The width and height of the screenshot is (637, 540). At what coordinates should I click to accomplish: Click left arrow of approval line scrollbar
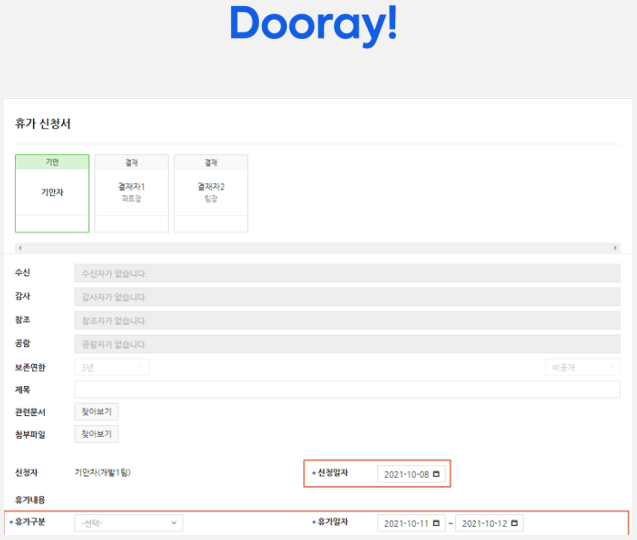[x=20, y=248]
